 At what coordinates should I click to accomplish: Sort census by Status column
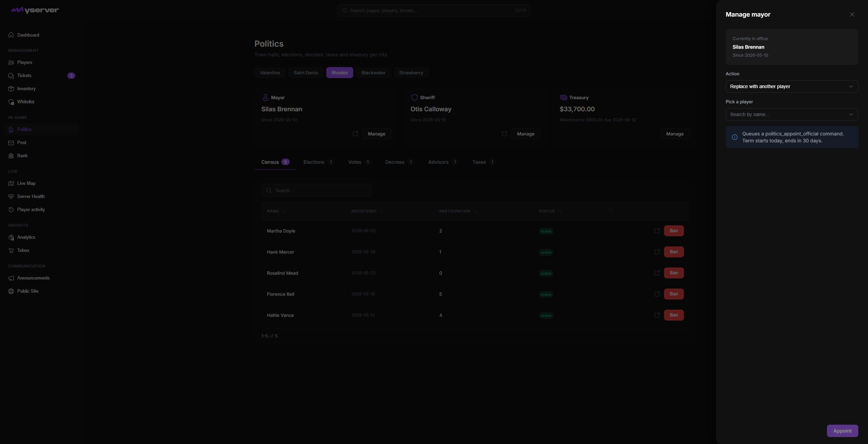point(550,211)
